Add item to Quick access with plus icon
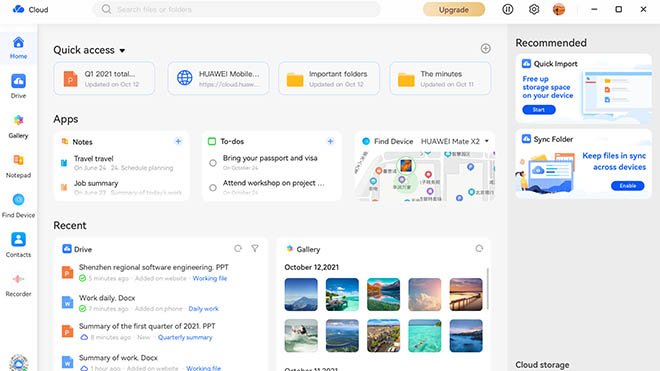 485,48
